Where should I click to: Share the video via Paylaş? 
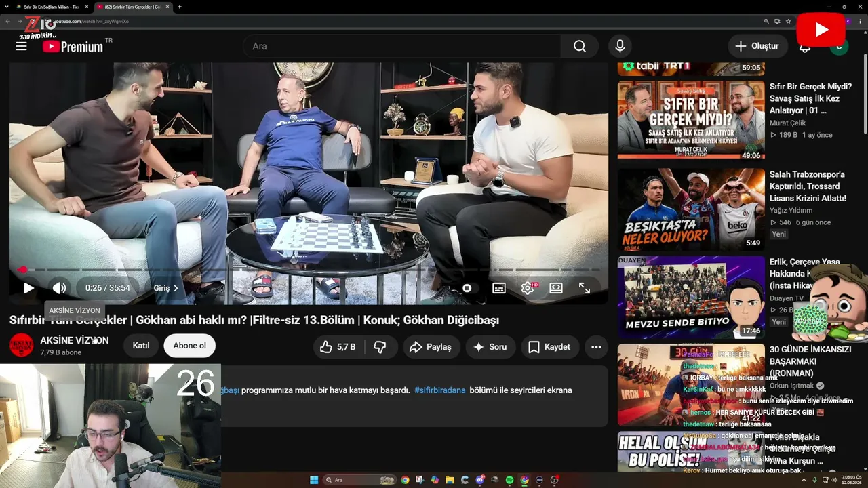tap(431, 347)
